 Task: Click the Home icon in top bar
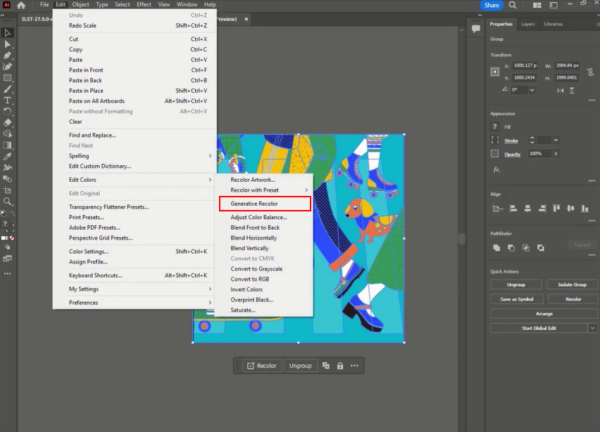21,6
